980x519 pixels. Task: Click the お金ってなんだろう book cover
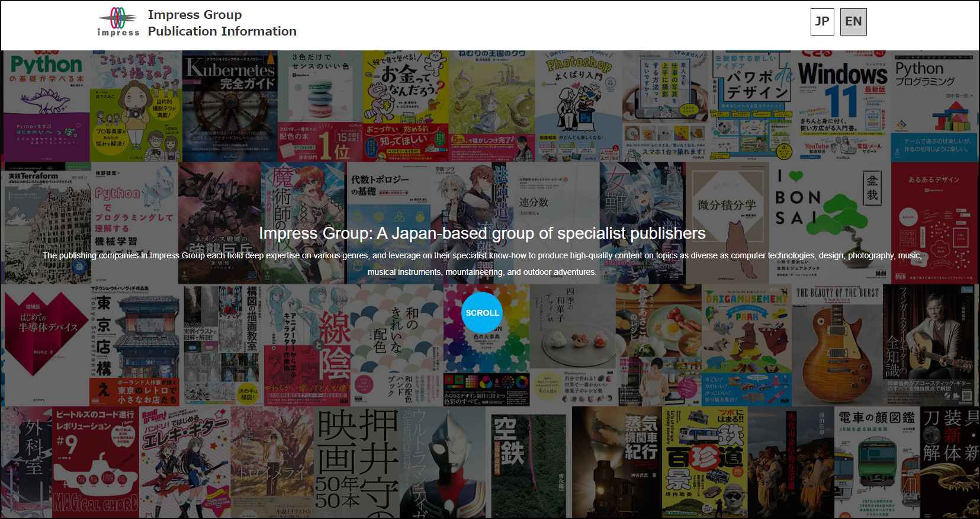tap(406, 106)
